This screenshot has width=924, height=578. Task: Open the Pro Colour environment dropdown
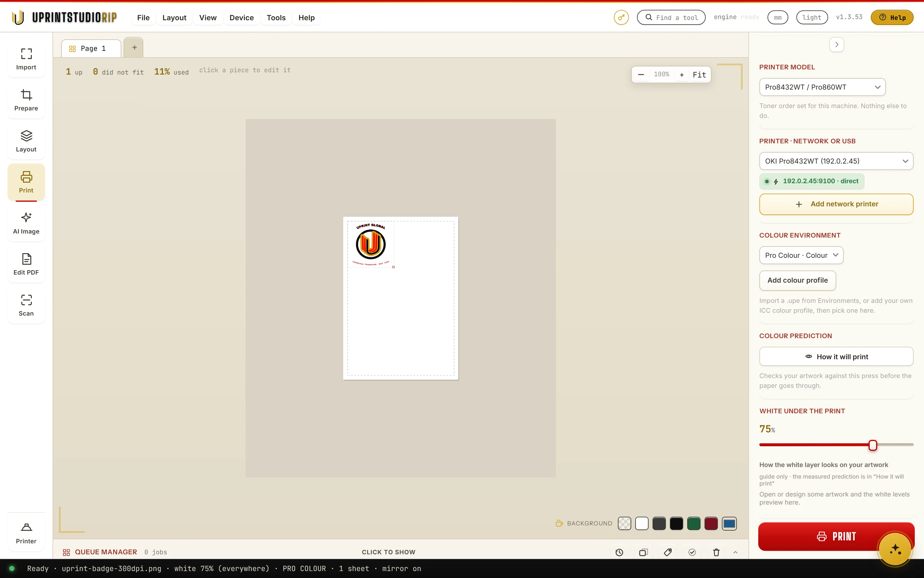[801, 255]
